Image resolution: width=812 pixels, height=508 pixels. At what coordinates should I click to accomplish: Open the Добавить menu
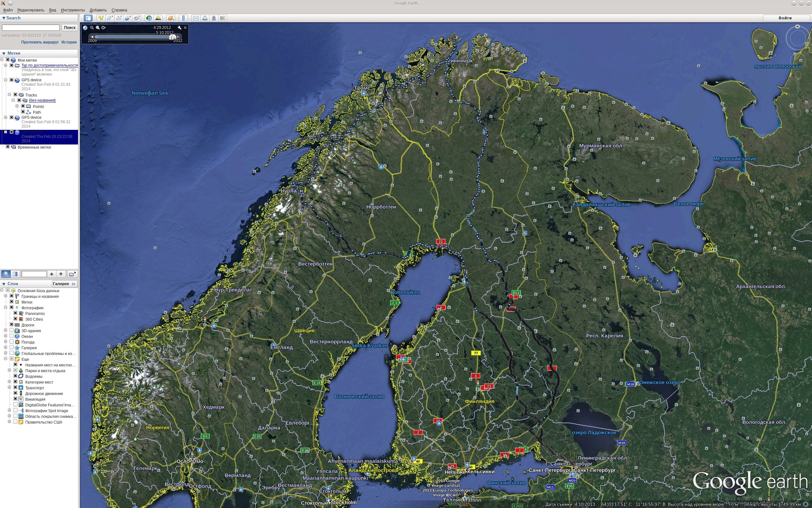pos(98,10)
